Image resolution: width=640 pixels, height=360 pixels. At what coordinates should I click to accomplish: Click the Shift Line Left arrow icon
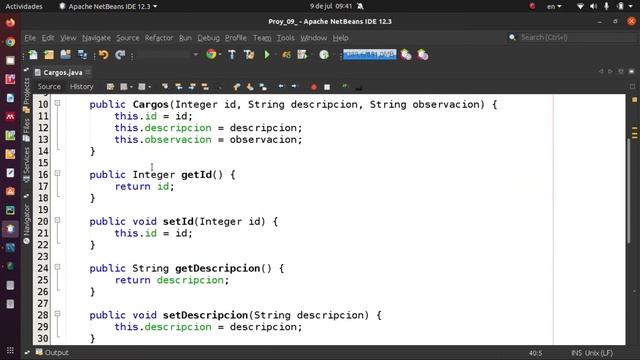281,87
